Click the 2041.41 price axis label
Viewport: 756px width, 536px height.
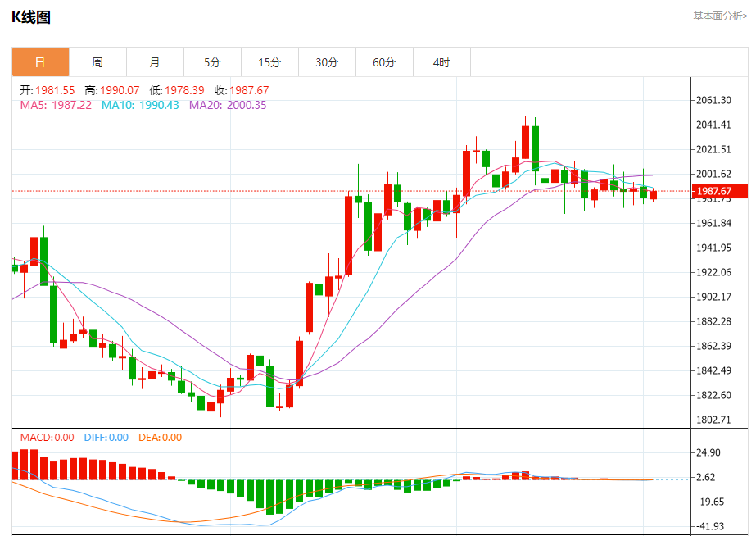pos(713,125)
